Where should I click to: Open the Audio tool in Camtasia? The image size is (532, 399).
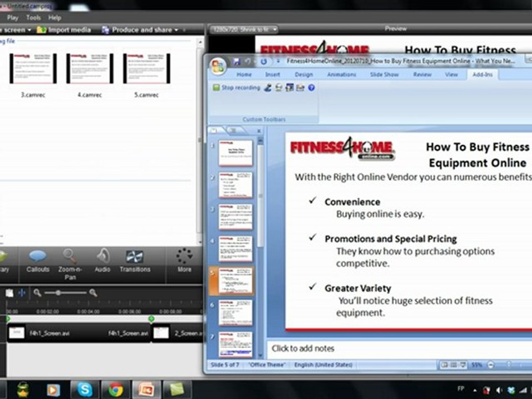[103, 261]
